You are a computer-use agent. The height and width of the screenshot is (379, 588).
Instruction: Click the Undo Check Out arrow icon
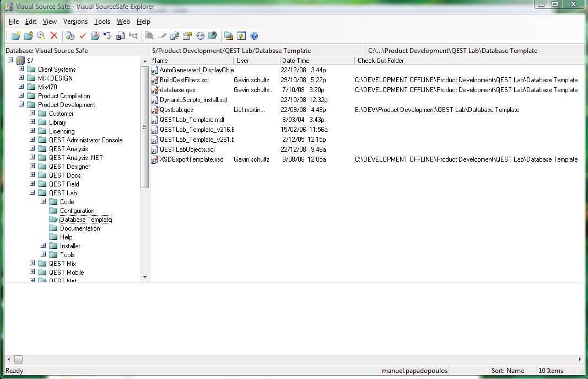point(107,36)
